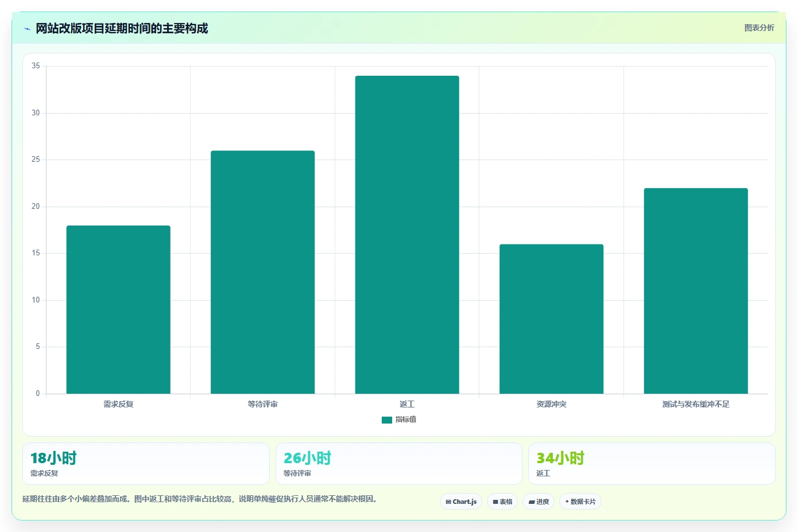Click the chart title 网站改版项目延期时间的主要构成
This screenshot has width=798, height=532.
pos(122,29)
